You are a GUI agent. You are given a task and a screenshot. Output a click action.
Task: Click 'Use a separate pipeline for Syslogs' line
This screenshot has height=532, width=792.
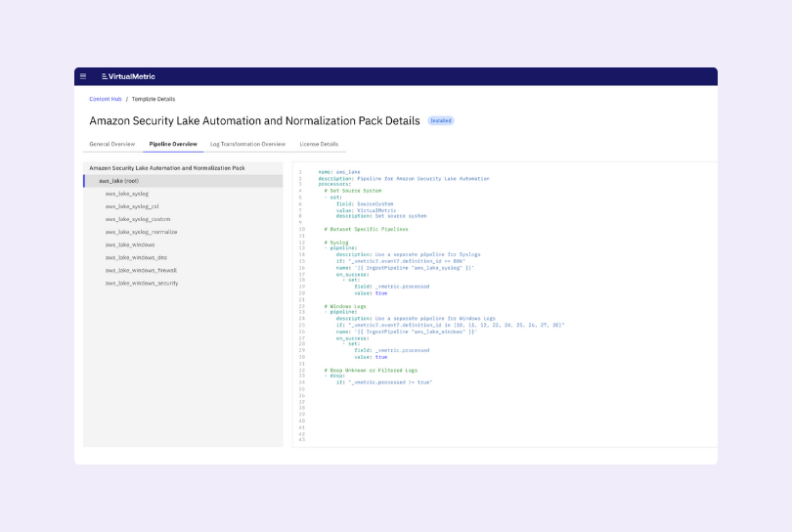[408, 254]
